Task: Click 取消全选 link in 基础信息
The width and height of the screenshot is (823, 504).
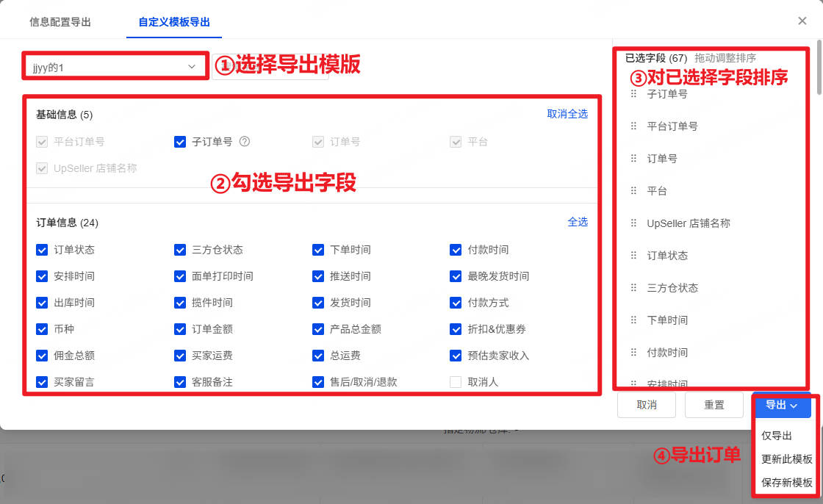Action: (567, 114)
